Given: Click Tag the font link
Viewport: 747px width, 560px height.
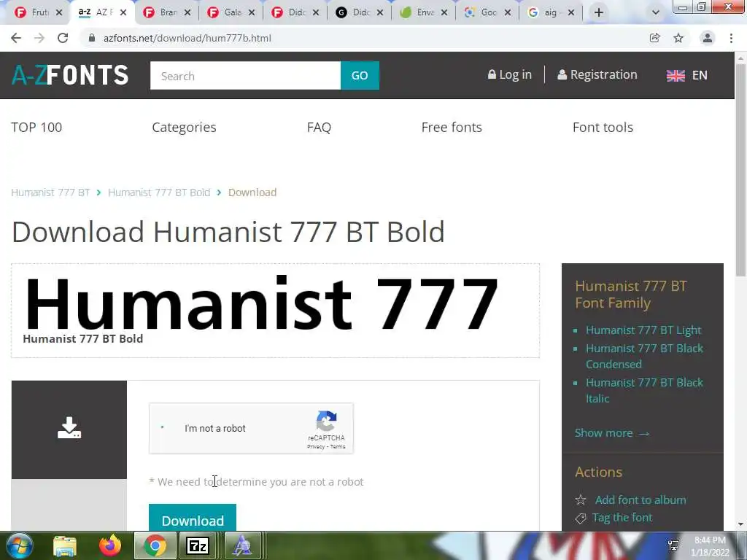Looking at the screenshot, I should (622, 518).
